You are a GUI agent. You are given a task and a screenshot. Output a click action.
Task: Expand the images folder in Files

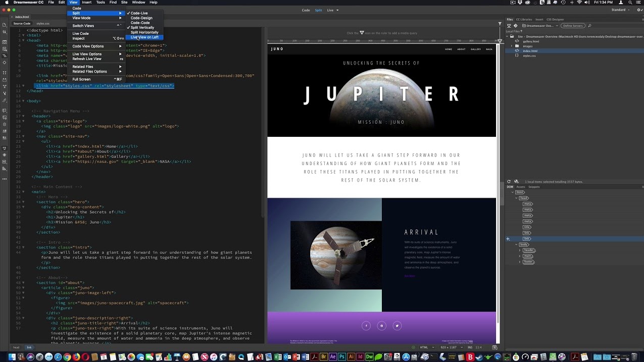pyautogui.click(x=512, y=46)
